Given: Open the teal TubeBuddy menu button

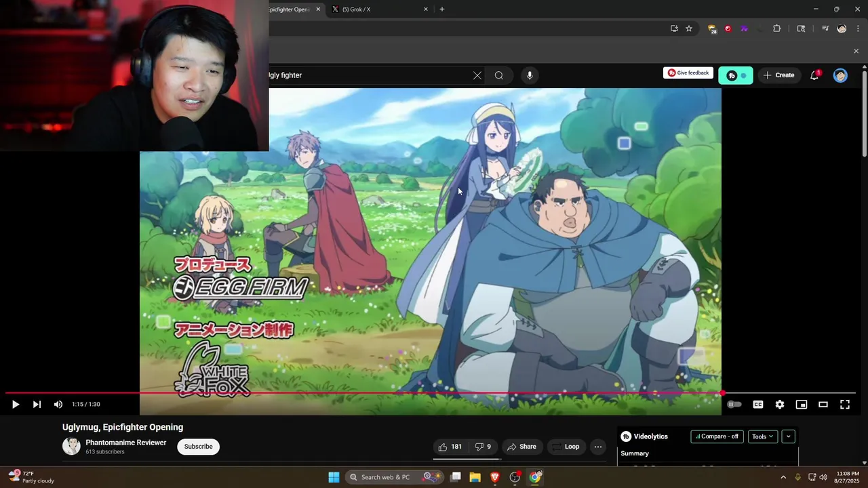Looking at the screenshot, I should click(x=735, y=75).
